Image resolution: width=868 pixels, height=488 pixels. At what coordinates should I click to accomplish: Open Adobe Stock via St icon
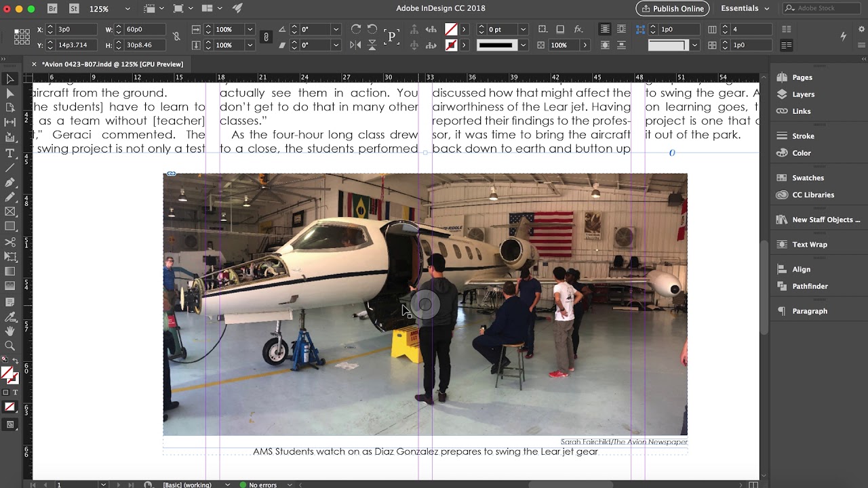74,9
